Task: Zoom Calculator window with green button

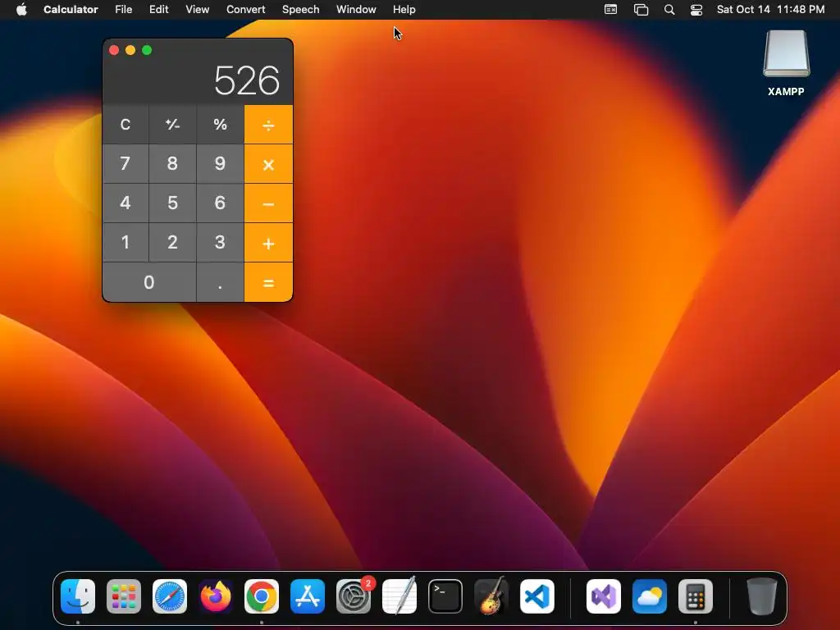Action: pos(147,50)
